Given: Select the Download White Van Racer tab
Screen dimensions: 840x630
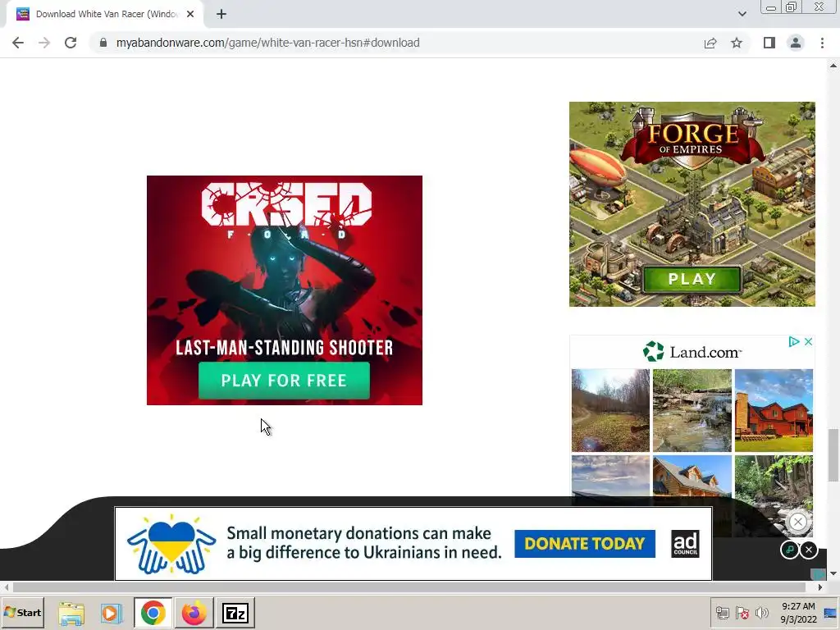Looking at the screenshot, I should pos(104,14).
